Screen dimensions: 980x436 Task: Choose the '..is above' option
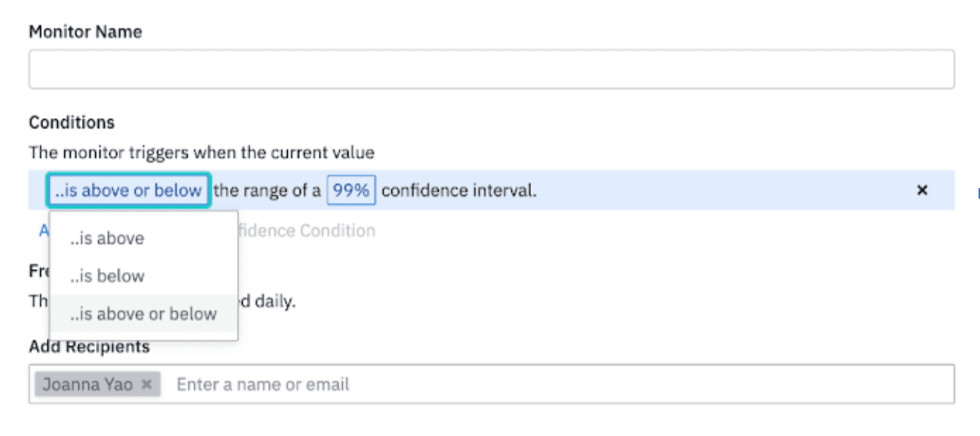108,238
